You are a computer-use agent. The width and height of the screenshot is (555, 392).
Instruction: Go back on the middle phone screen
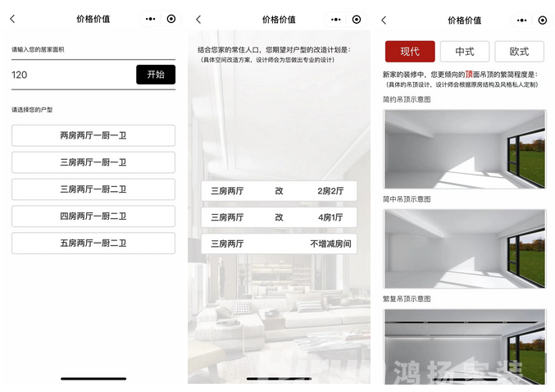tap(198, 20)
